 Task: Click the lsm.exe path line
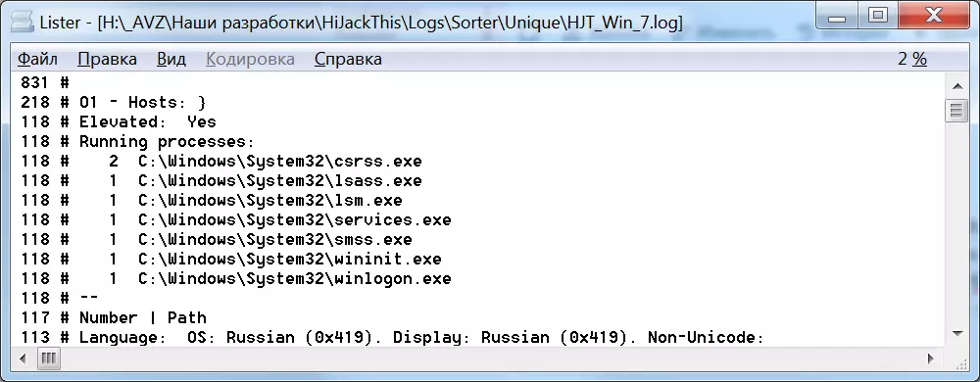212,201
